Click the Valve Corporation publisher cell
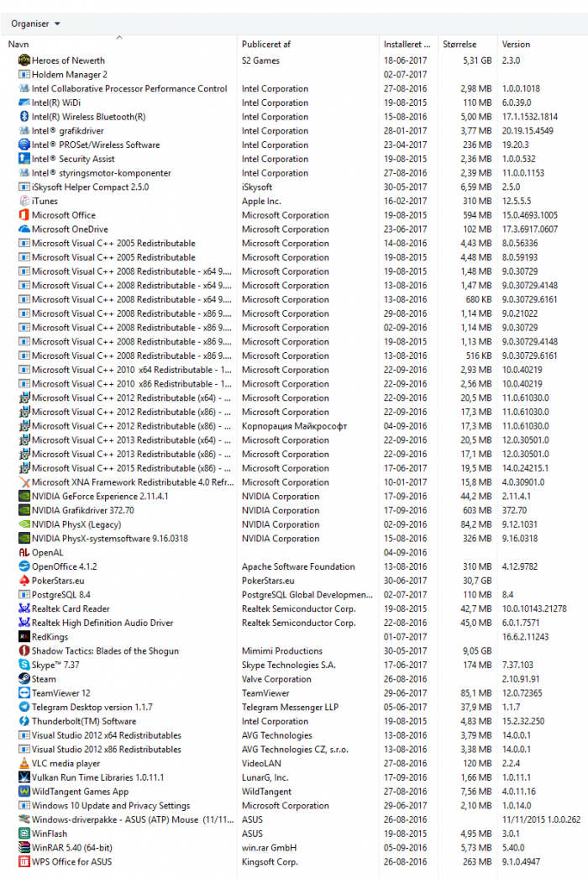Image resolution: width=588 pixels, height=879 pixels. (276, 679)
